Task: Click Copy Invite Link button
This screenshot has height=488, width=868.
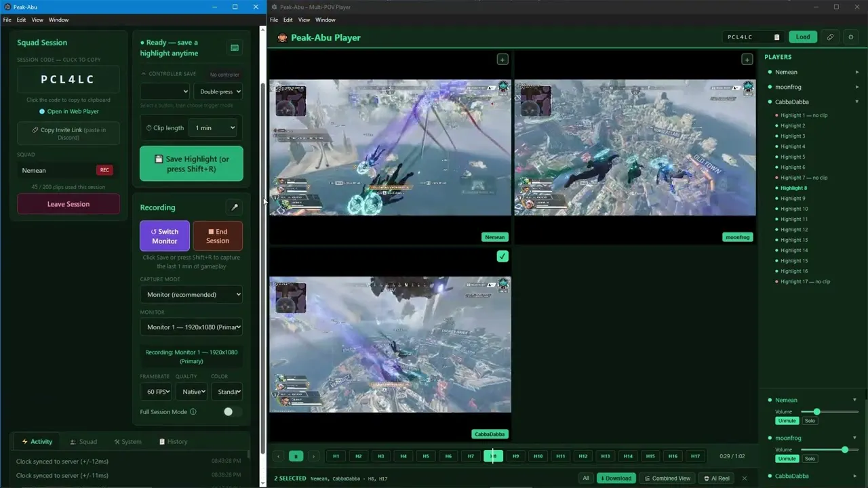Action: coord(68,134)
